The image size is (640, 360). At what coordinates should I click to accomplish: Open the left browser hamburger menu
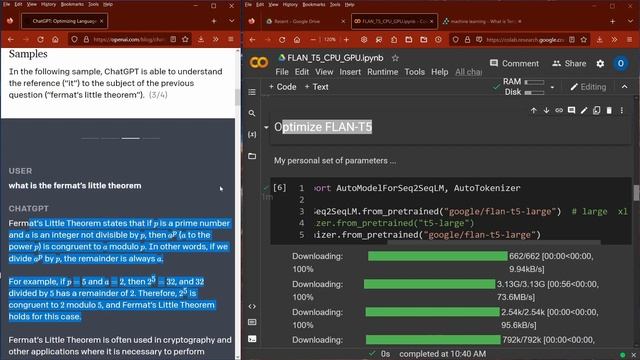tap(231, 40)
